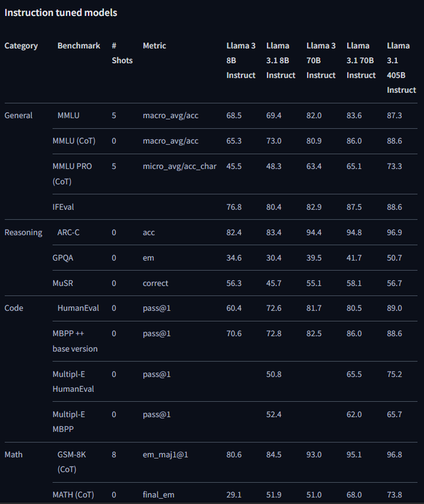This screenshot has width=424, height=504.
Task: Select the HumanEval score 60.4
Action: [234, 308]
